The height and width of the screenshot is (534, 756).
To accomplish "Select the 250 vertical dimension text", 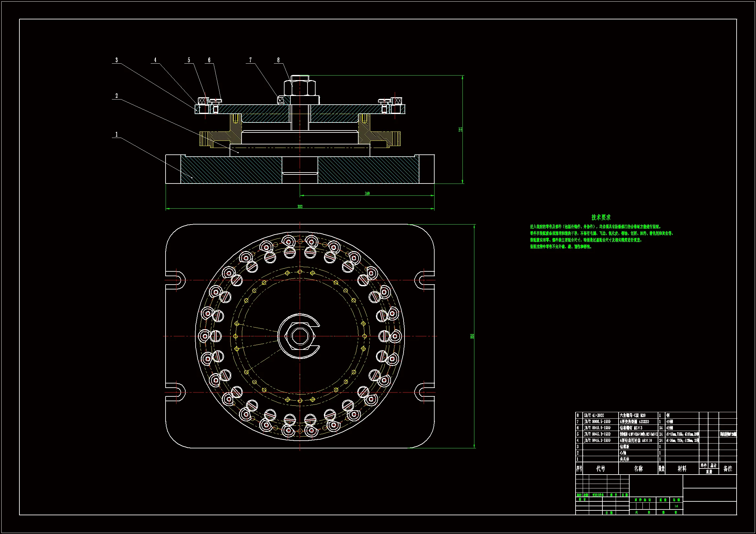I will (x=472, y=336).
